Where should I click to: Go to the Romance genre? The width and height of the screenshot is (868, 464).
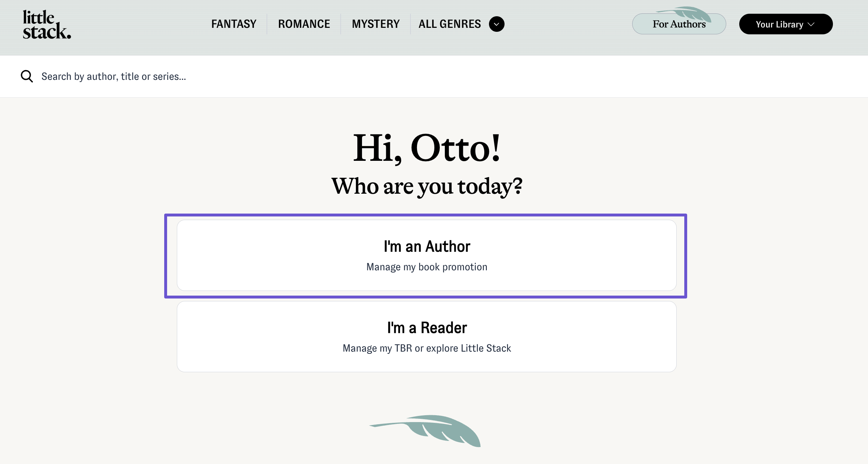(x=304, y=24)
